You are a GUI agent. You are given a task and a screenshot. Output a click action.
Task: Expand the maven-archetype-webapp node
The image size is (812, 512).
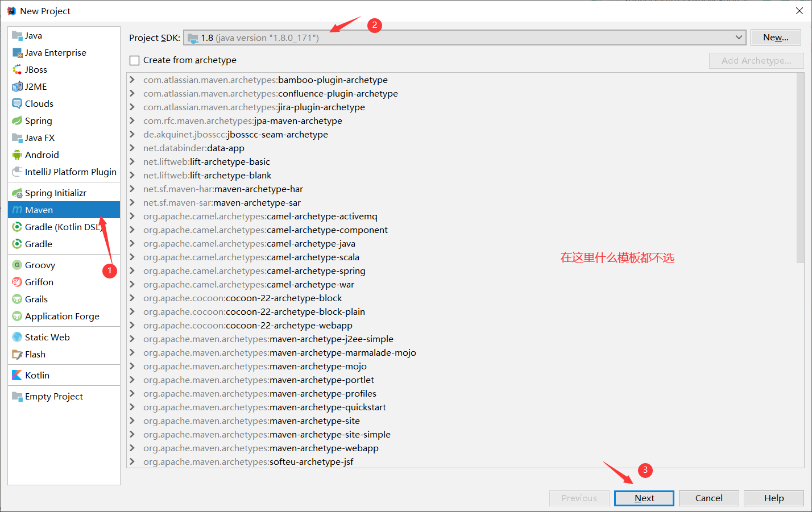(132, 448)
